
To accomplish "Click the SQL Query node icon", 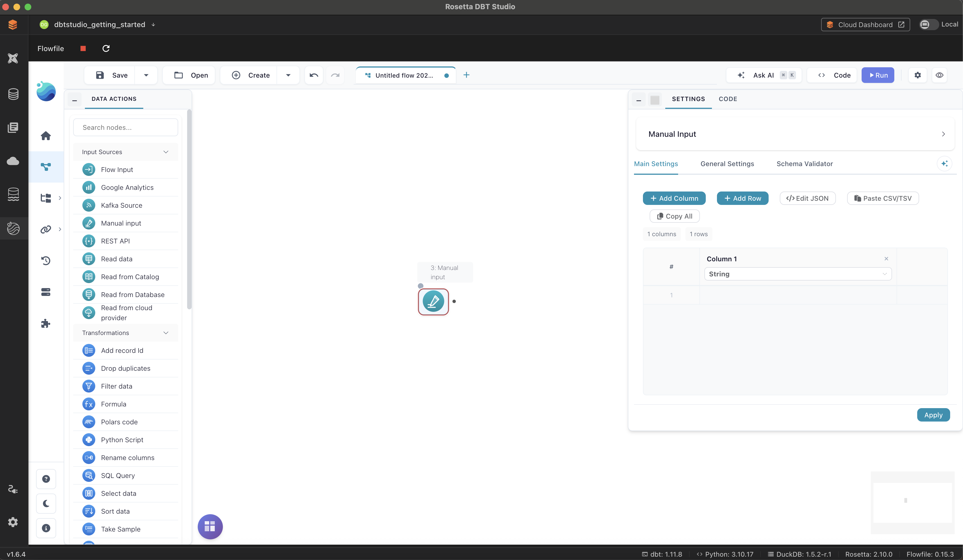I will click(x=89, y=475).
